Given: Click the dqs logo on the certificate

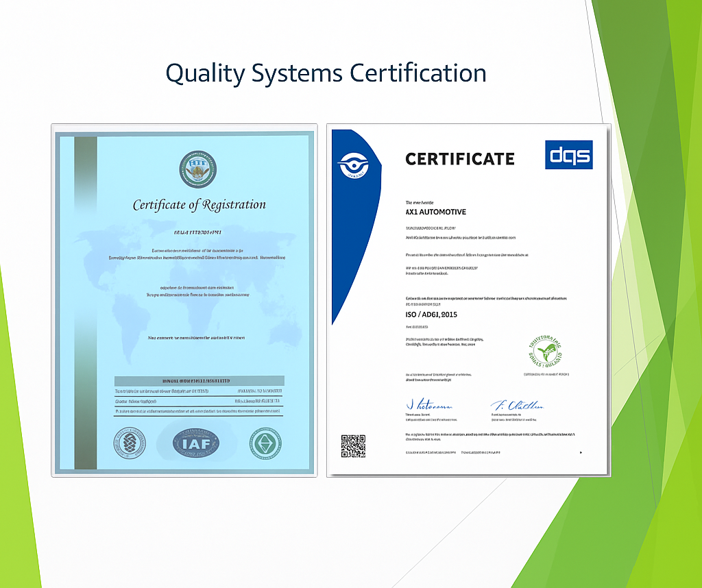Looking at the screenshot, I should (568, 155).
